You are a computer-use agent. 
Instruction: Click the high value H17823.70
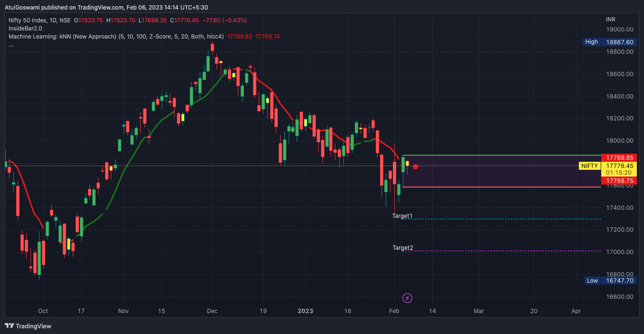(x=121, y=20)
